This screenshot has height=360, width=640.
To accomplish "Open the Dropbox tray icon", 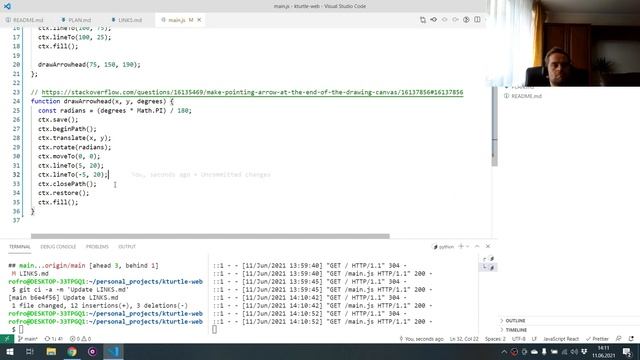I will (x=584, y=352).
